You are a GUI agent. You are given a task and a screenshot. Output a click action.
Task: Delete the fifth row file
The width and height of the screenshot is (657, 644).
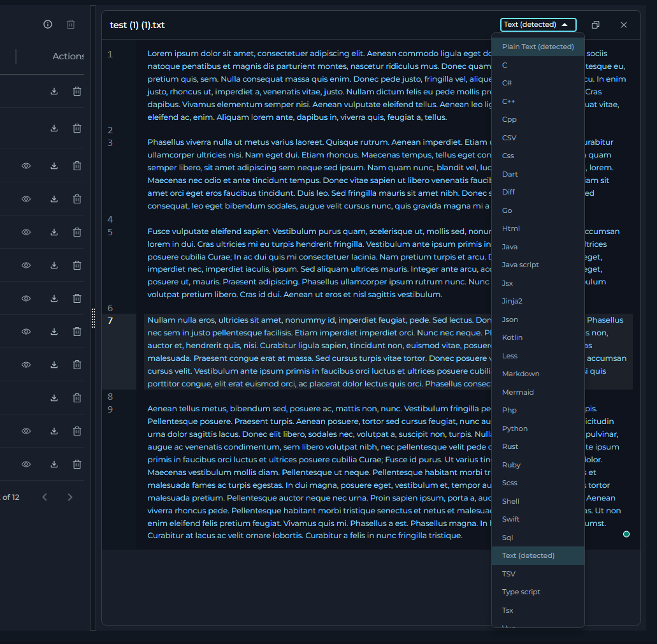tap(77, 232)
